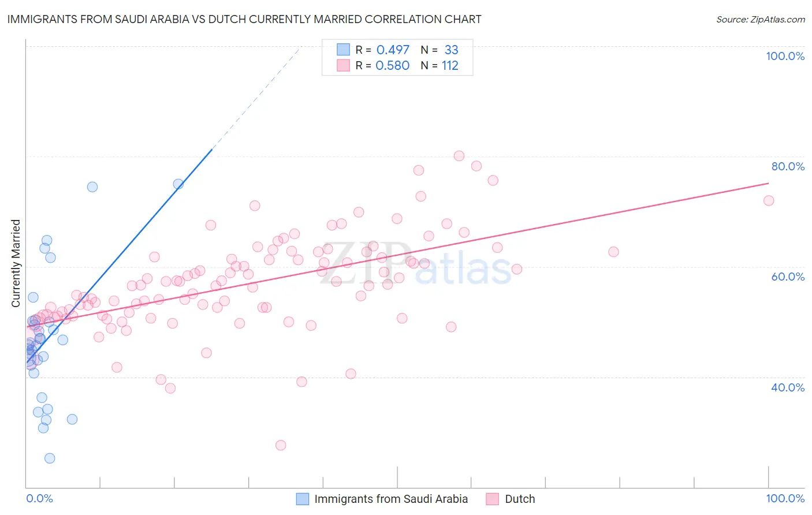Click the 80.0% y-axis label
The image size is (812, 515).
pos(788,166)
